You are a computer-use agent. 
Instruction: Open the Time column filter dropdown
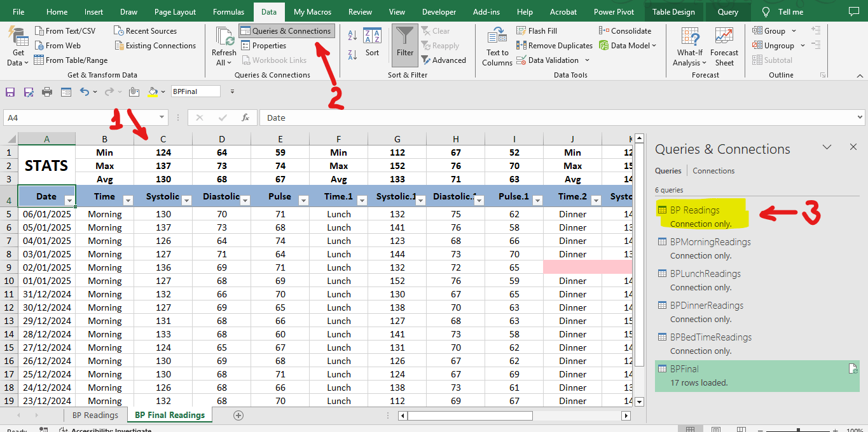pyautogui.click(x=128, y=200)
